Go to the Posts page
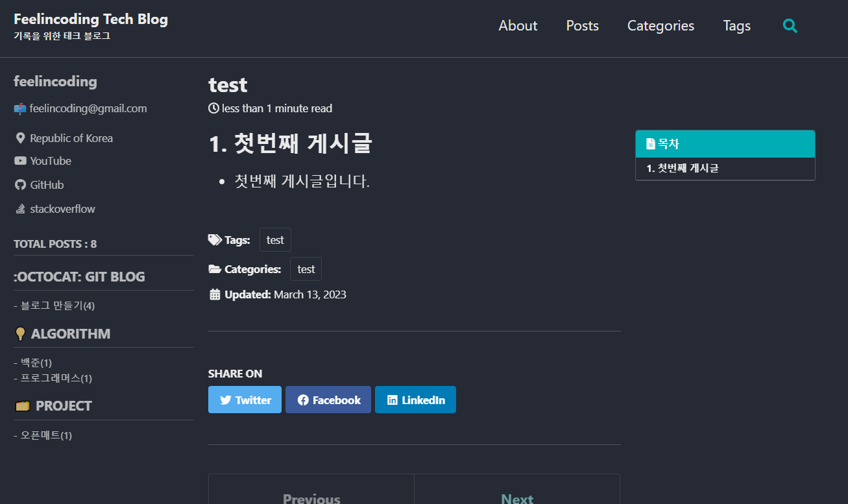Screen dimensions: 848x504 583,26
